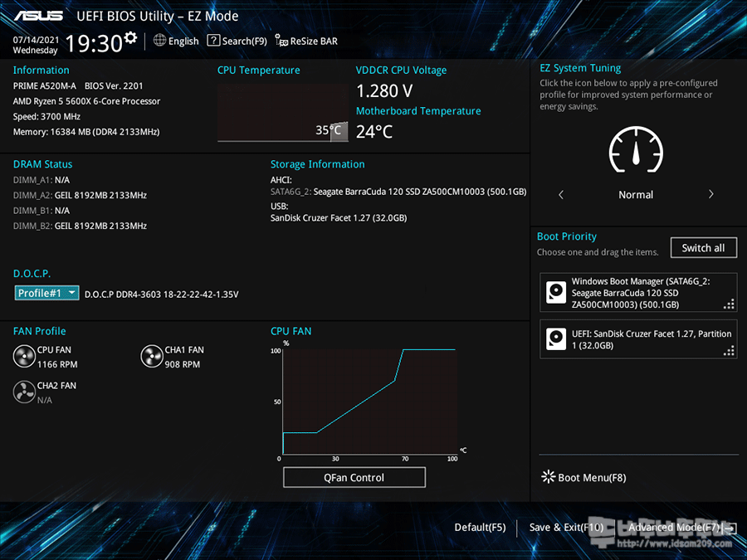Screen dimensions: 747x560
Task: Click Speed: 3700 MHz text
Action: click(46, 116)
